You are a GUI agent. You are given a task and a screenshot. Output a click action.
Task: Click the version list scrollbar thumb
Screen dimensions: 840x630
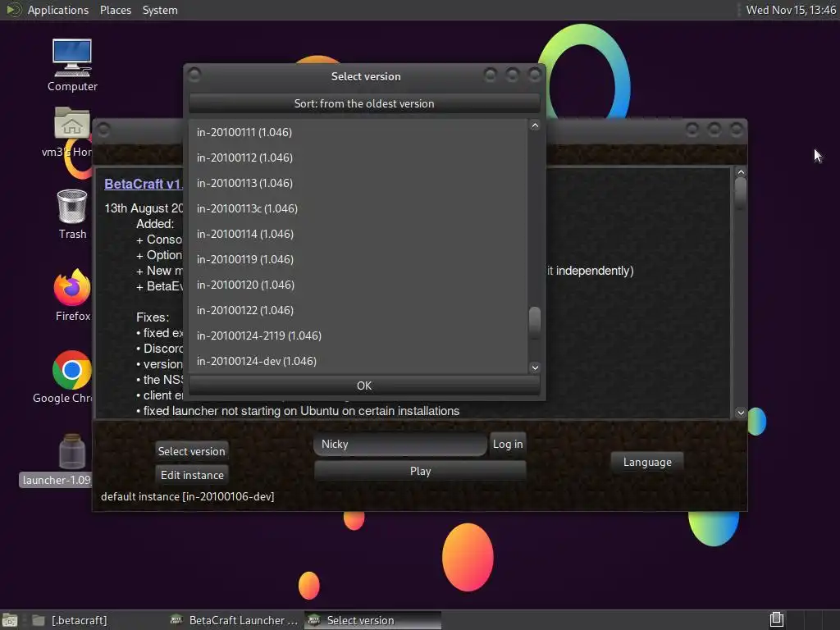(534, 322)
